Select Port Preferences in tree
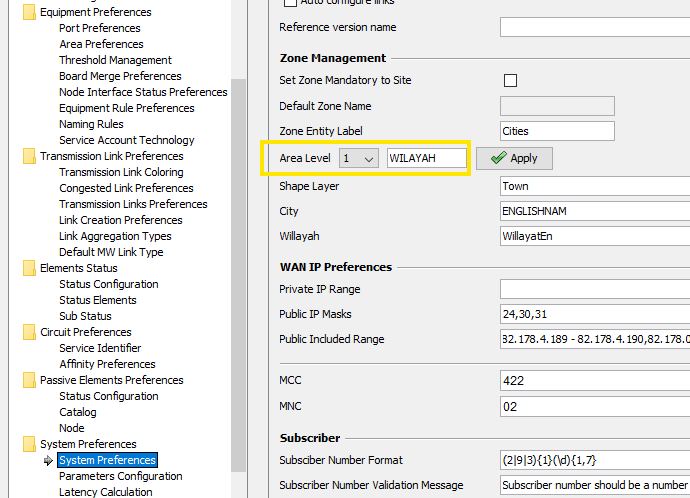Image resolution: width=690 pixels, height=498 pixels. pos(99,28)
